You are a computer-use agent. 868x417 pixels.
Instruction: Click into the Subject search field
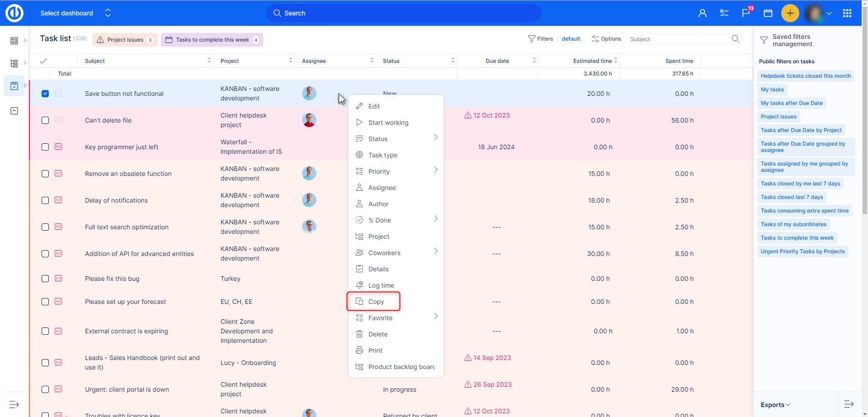coord(678,39)
